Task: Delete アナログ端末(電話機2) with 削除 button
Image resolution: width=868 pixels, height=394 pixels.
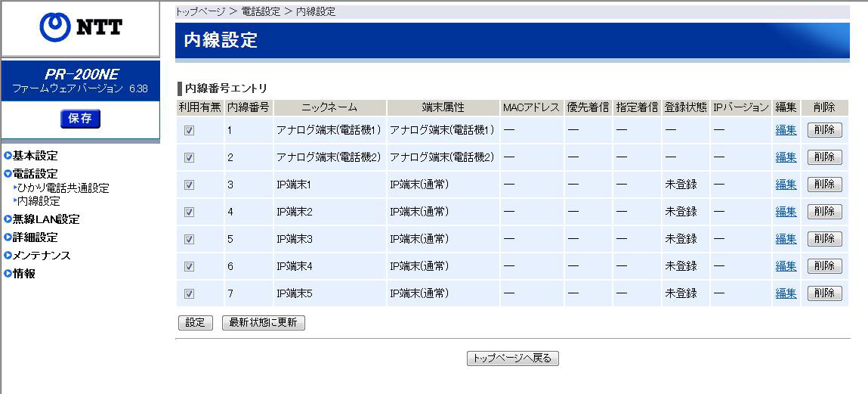Action: pyautogui.click(x=824, y=157)
